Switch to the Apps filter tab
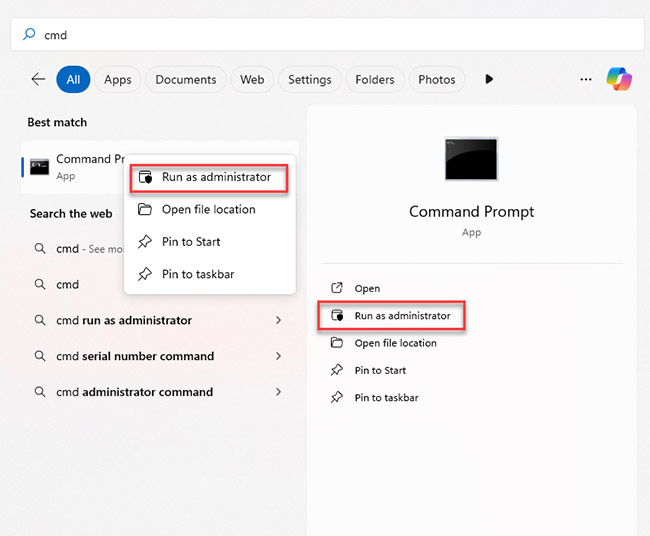The image size is (650, 536). (118, 79)
